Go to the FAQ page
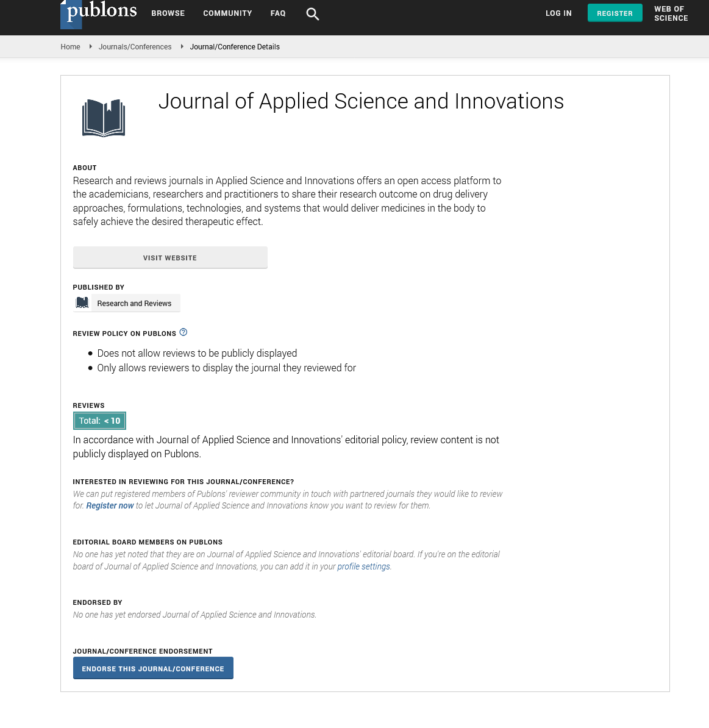Screen dimensions: 709x728 click(x=278, y=13)
